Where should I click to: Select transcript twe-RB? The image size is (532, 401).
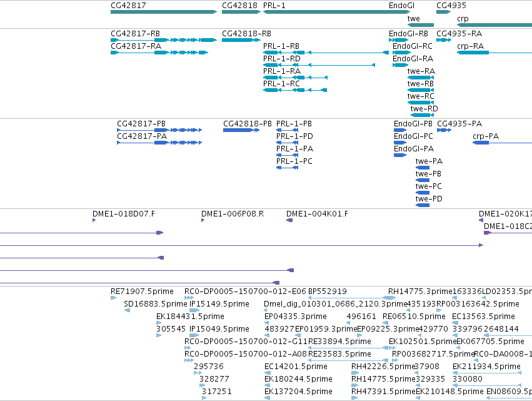click(421, 90)
